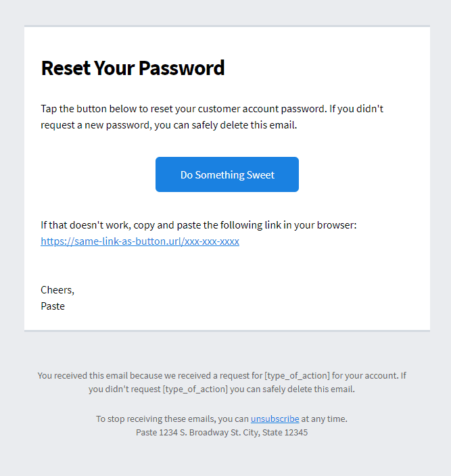
Task: Click the "If that doesn't work" instruction line
Action: coord(199,225)
